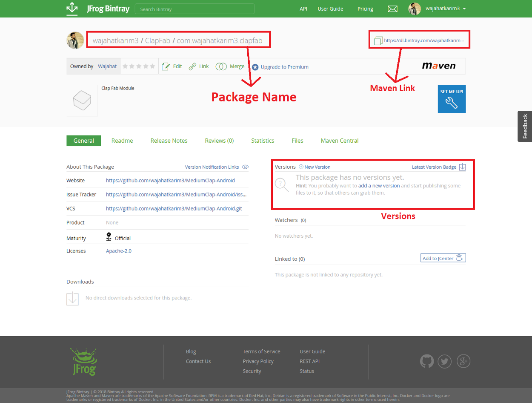Viewport: 532px width, 403px height.
Task: Open the footer User Guide link
Action: tap(312, 351)
